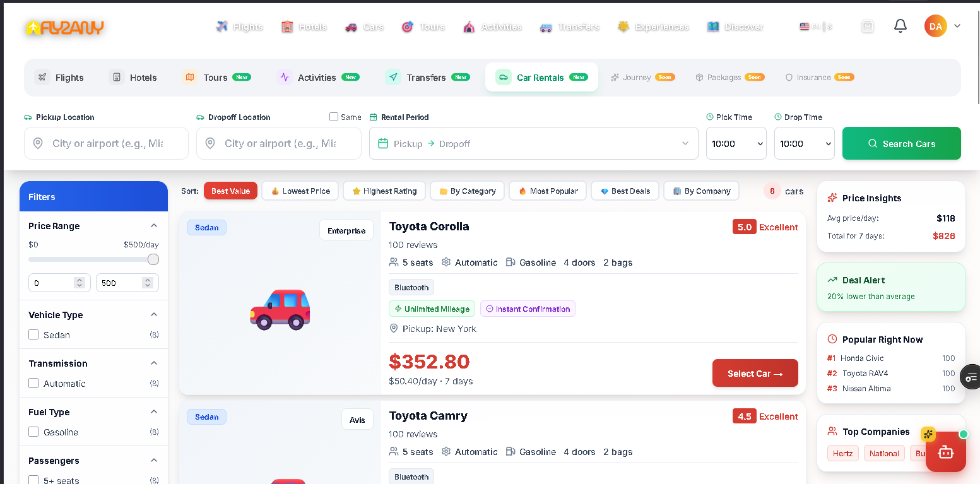Open the Experiences section via its icon
Viewport: 980px width, 484px height.
tap(623, 26)
